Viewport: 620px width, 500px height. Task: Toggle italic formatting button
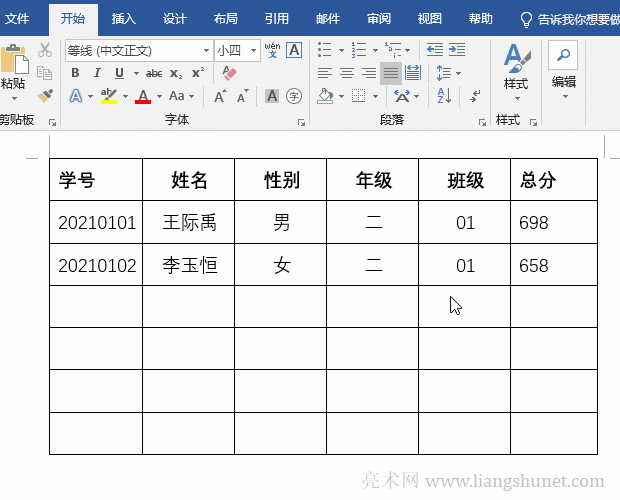coord(97,73)
